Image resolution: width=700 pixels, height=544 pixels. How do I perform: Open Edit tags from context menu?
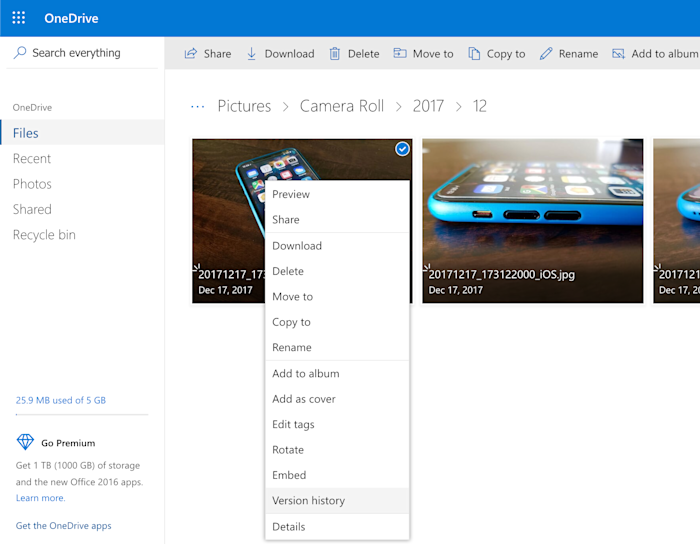(x=337, y=424)
